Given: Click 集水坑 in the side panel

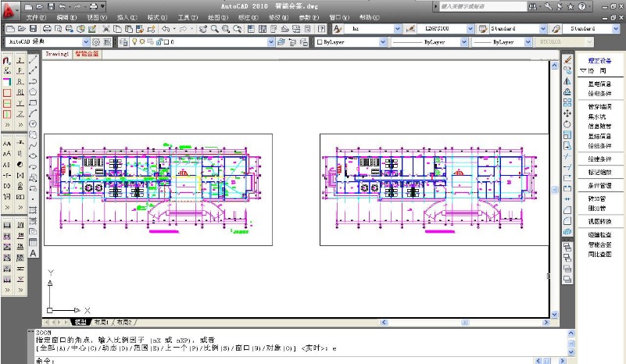Looking at the screenshot, I should coord(597,116).
